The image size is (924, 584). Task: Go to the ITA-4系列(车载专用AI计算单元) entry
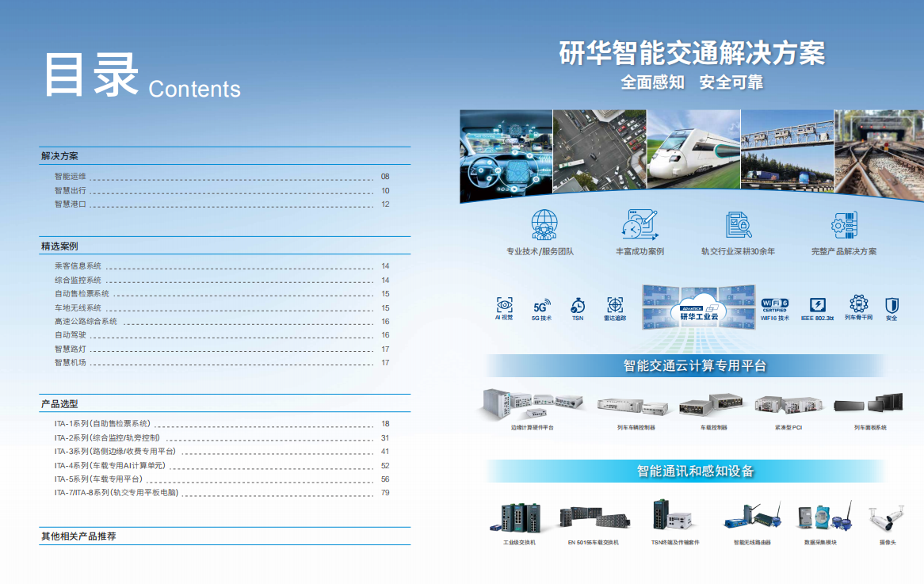point(222,466)
